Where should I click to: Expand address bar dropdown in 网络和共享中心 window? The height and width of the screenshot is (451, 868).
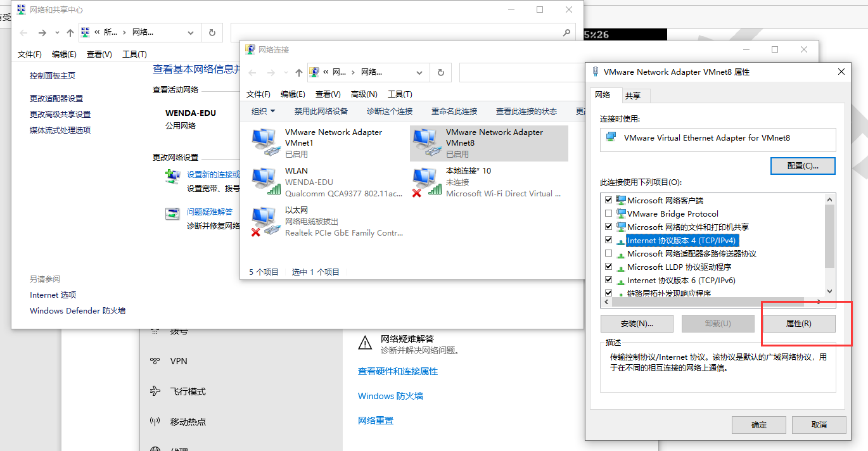pos(192,32)
